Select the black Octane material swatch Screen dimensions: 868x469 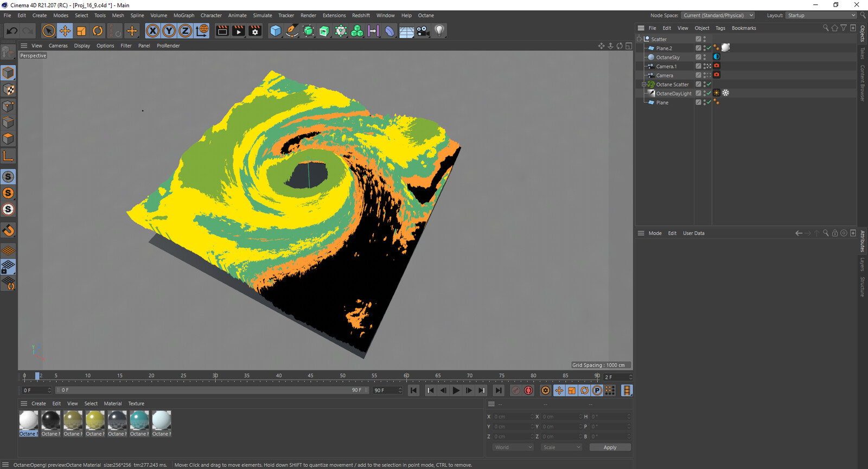pyautogui.click(x=50, y=421)
